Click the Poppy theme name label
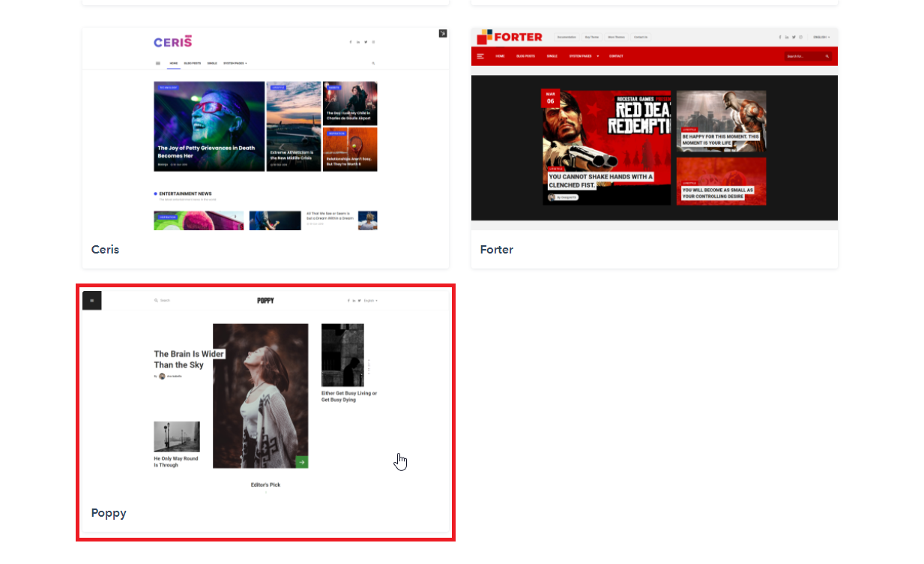 click(109, 514)
